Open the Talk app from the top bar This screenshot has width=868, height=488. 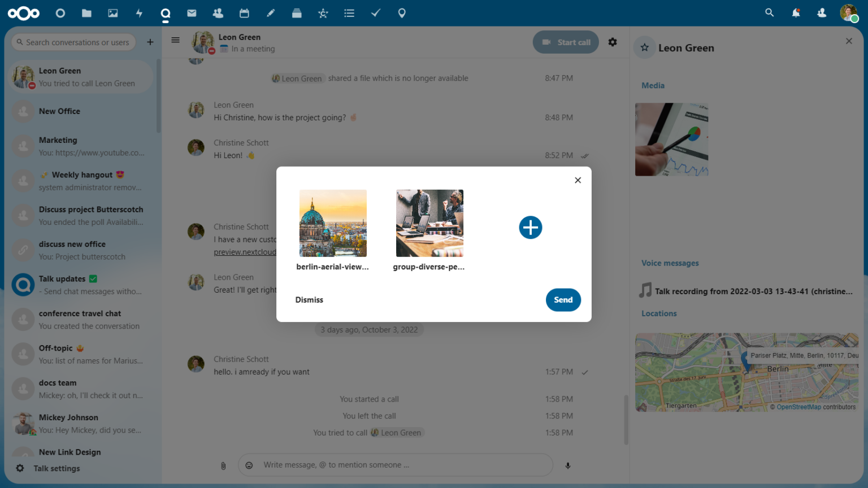tap(166, 13)
